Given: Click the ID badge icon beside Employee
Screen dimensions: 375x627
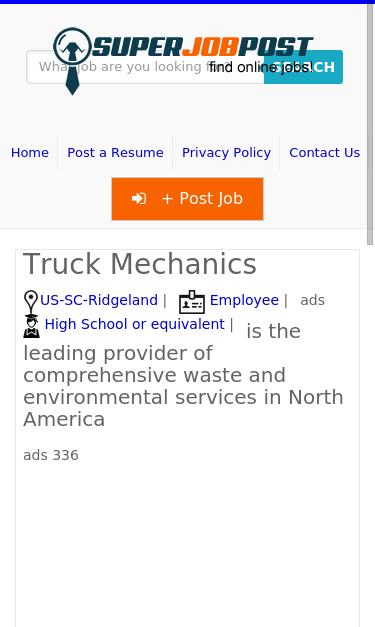Looking at the screenshot, I should click(192, 302).
